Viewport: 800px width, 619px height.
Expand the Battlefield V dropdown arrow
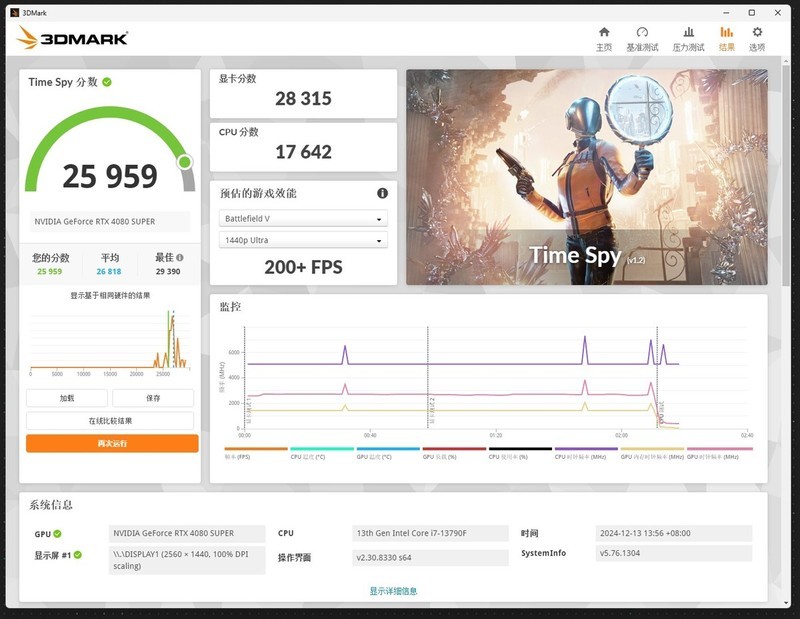[x=378, y=217]
